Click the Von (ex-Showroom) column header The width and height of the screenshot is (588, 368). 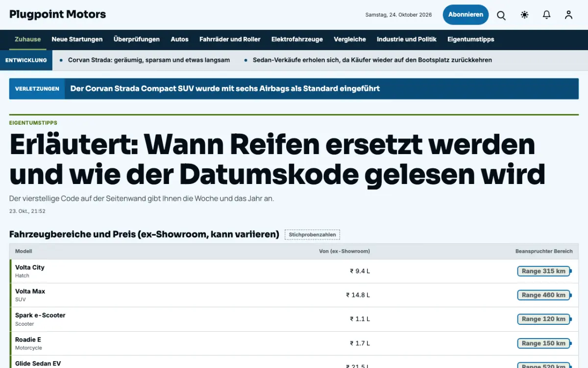pyautogui.click(x=344, y=251)
